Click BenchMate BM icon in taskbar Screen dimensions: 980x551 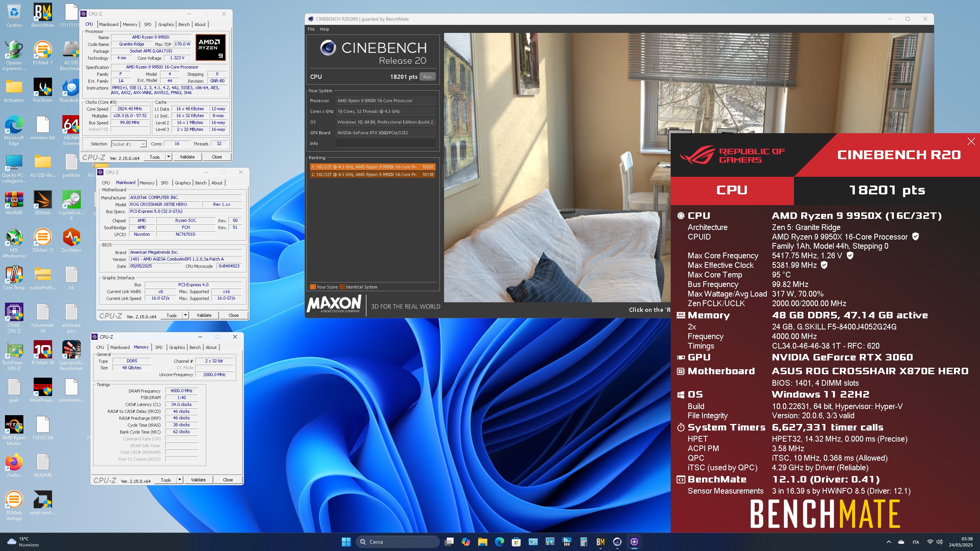(600, 542)
